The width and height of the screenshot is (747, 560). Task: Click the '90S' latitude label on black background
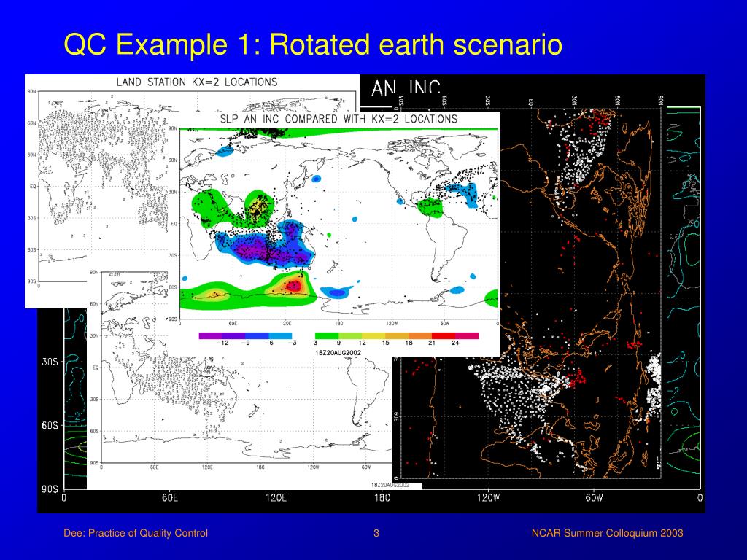click(x=50, y=489)
